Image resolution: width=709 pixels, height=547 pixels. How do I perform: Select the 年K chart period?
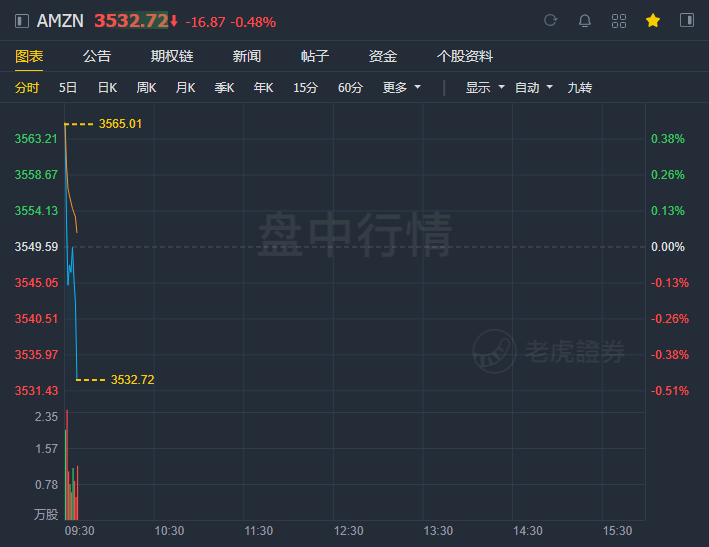(x=264, y=88)
